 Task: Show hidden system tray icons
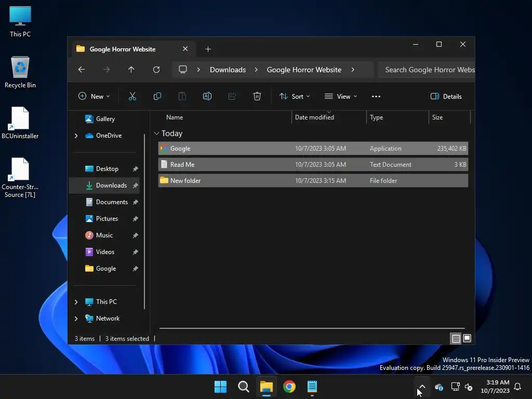point(422,387)
